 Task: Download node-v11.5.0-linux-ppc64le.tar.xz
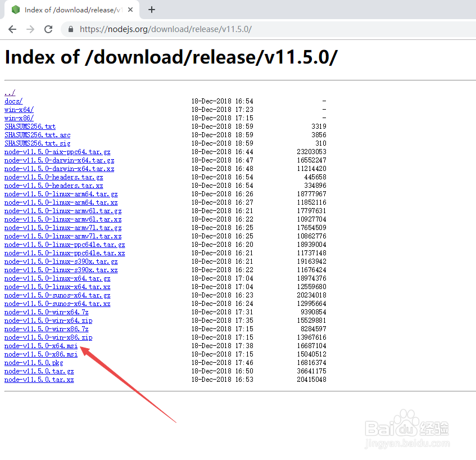pos(65,253)
